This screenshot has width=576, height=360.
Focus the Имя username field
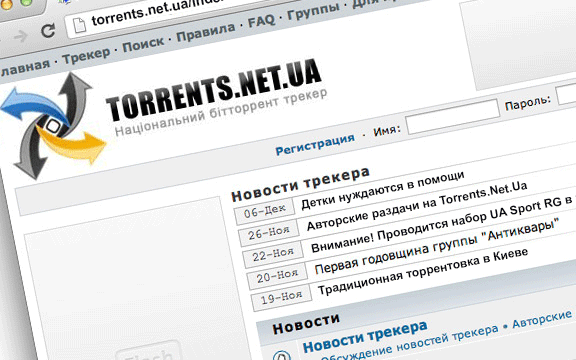pyautogui.click(x=452, y=116)
